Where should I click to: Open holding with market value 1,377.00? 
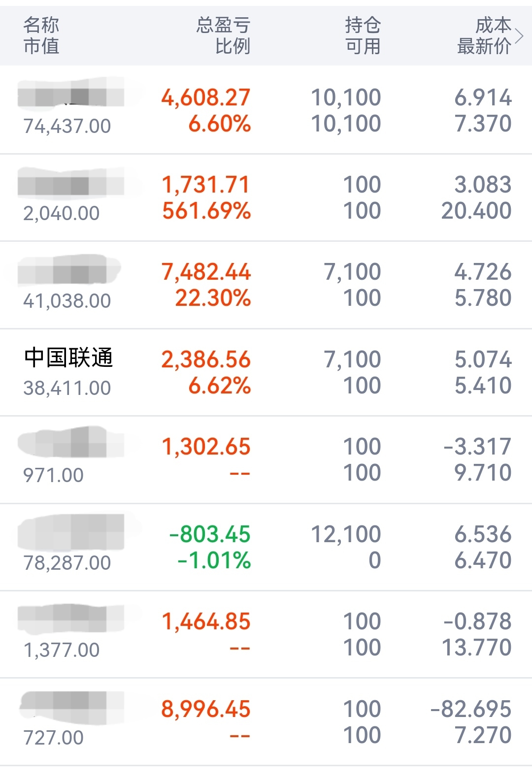(x=266, y=634)
